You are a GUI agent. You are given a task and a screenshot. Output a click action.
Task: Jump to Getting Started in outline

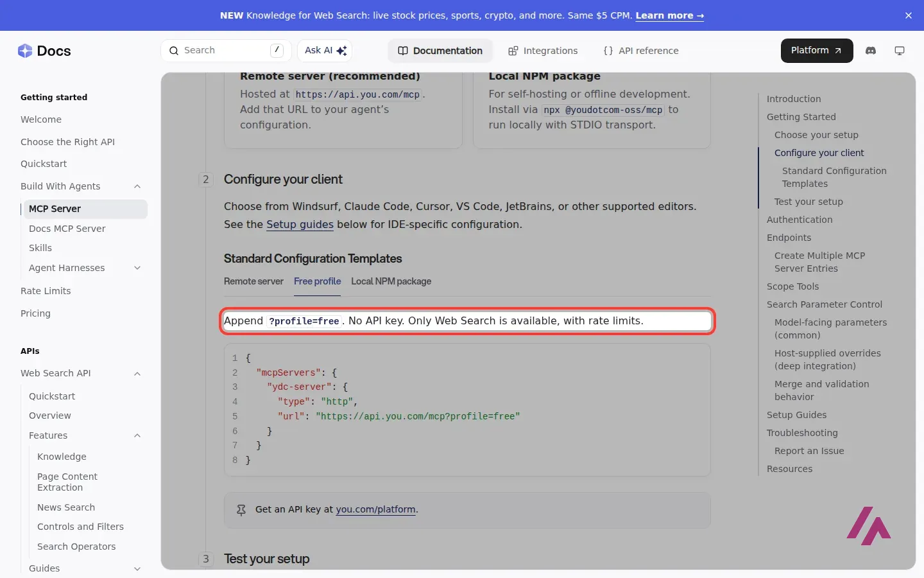tap(801, 117)
